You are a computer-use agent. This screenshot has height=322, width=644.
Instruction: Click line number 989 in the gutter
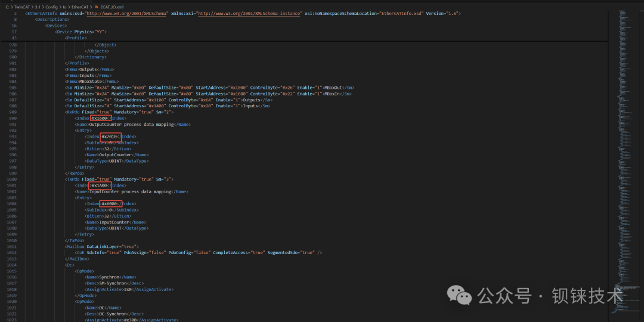pos(13,112)
